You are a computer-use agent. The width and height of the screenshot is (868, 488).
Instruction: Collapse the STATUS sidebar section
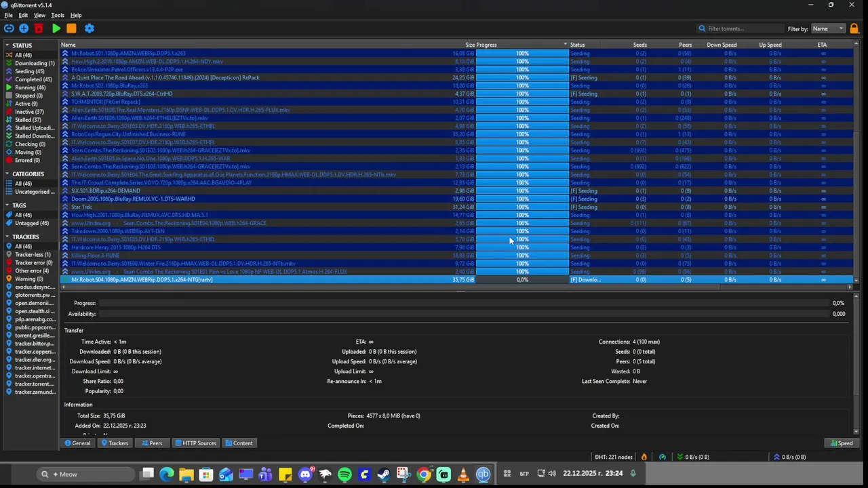pyautogui.click(x=7, y=45)
